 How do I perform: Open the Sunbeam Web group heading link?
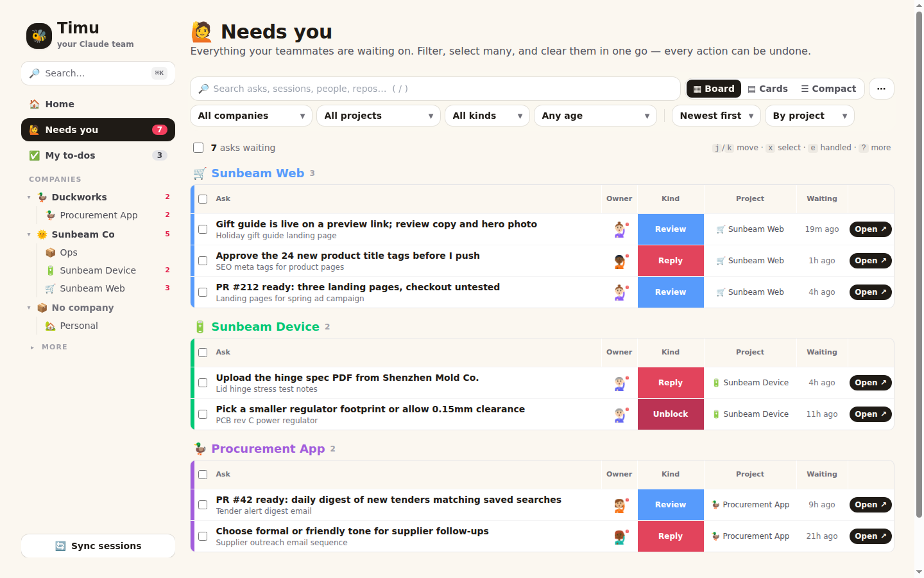[x=258, y=173]
